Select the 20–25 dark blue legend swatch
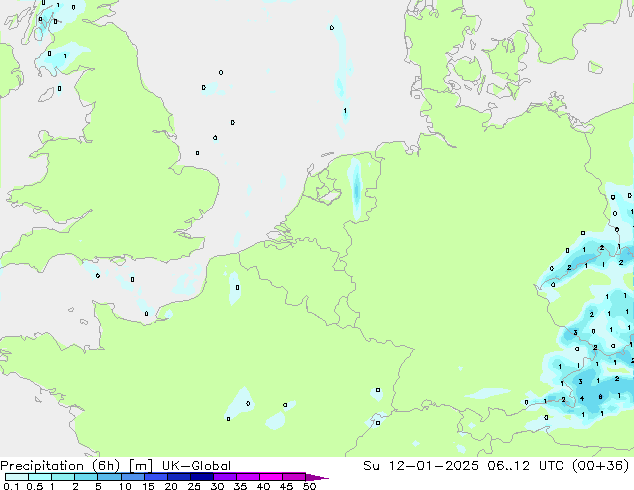The image size is (634, 490). coord(179,477)
